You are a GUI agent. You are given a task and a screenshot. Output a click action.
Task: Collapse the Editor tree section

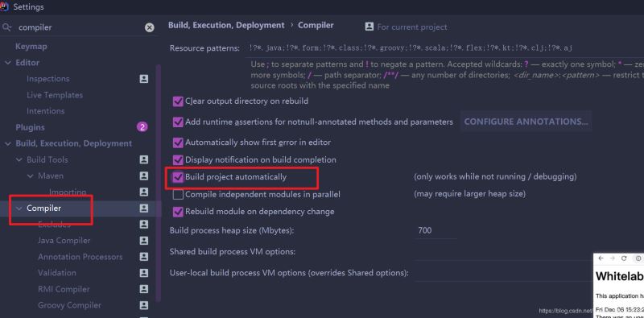pyautogui.click(x=8, y=63)
